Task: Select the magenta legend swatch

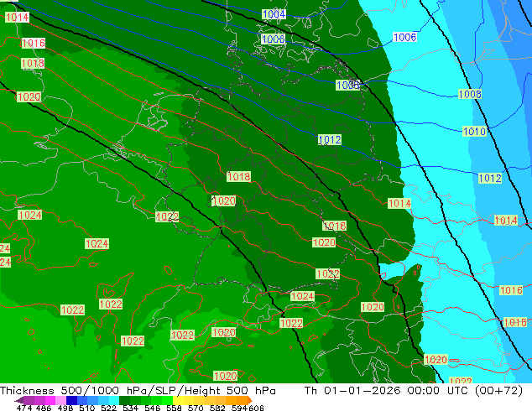Action: pyautogui.click(x=50, y=400)
